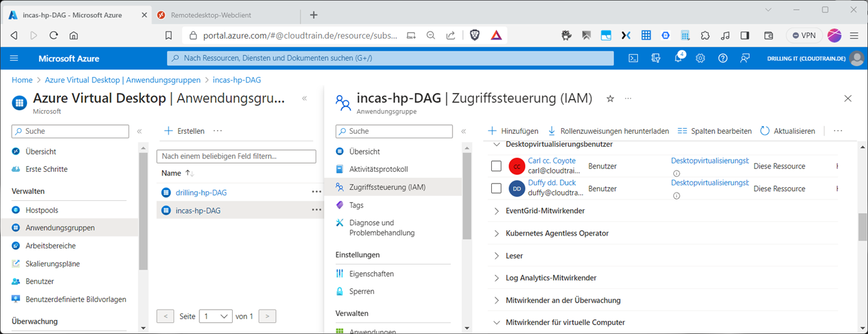The image size is (868, 334).
Task: Go to Home breadcrumb link
Action: [22, 80]
